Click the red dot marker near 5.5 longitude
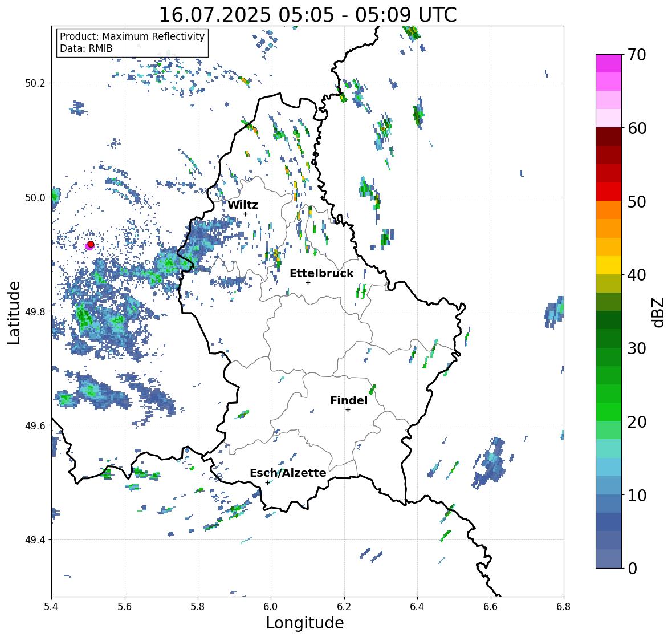Image resolution: width=672 pixels, height=637 pixels. pyautogui.click(x=91, y=244)
